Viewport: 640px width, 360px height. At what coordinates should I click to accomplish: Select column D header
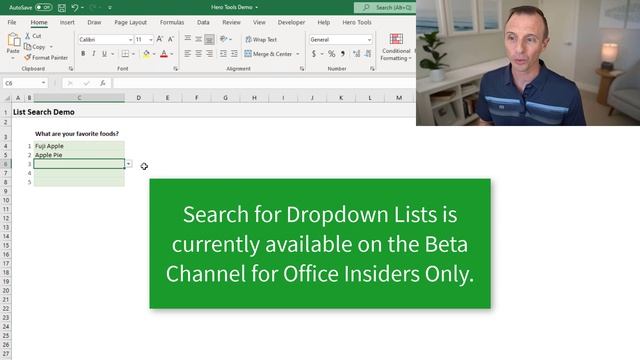pyautogui.click(x=138, y=98)
